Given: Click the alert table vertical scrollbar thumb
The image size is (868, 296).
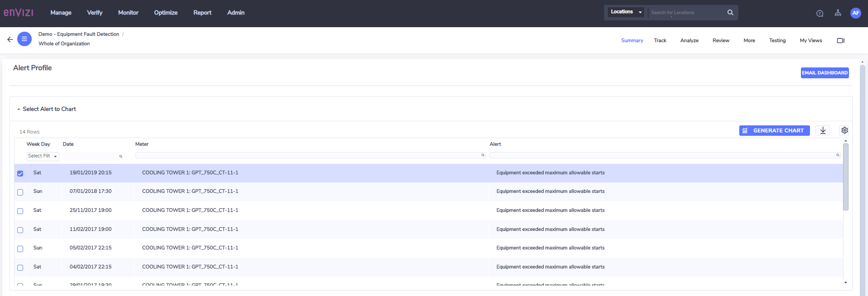Looking at the screenshot, I should coord(846,177).
